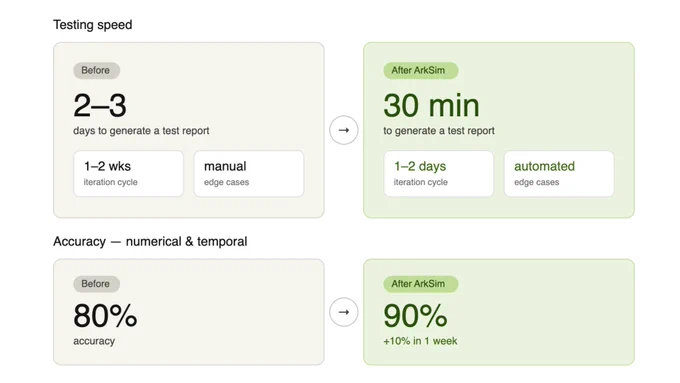Select the After ArkSim badge above 30 min
This screenshot has height=383, width=680.
pos(420,70)
